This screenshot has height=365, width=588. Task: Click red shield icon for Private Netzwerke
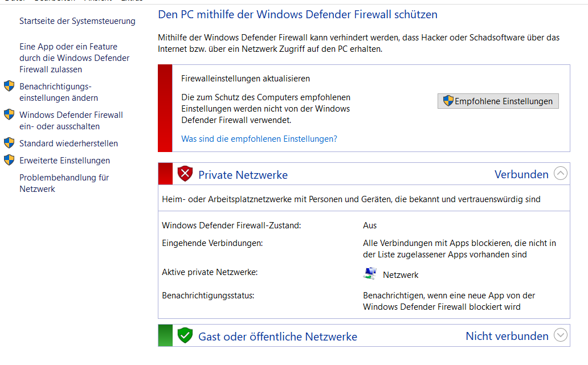click(x=185, y=174)
